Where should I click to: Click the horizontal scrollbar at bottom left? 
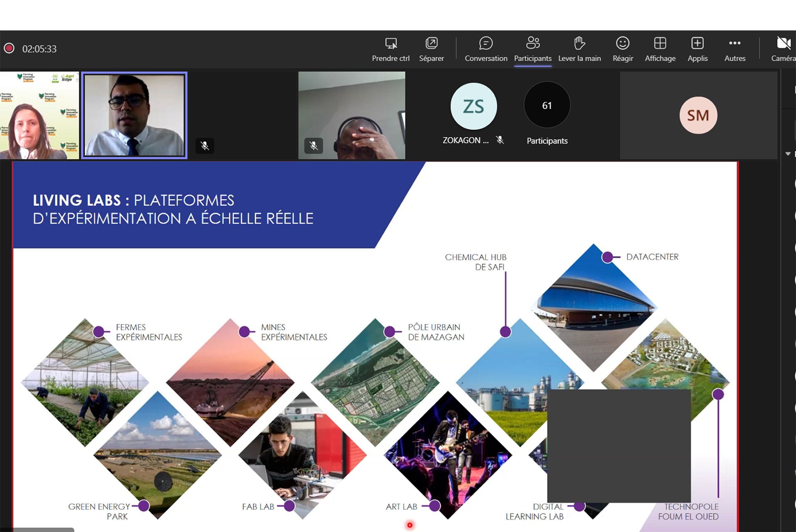tap(37, 530)
